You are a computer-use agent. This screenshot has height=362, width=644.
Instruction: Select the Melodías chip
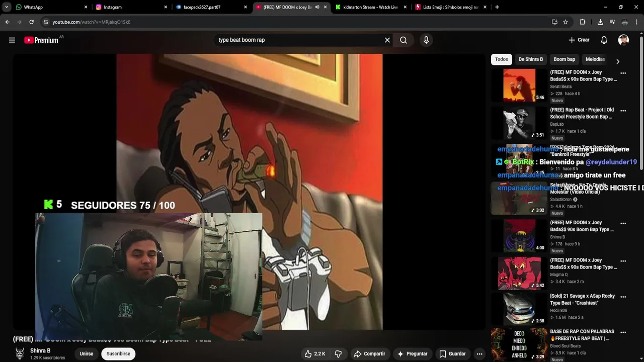coord(595,59)
